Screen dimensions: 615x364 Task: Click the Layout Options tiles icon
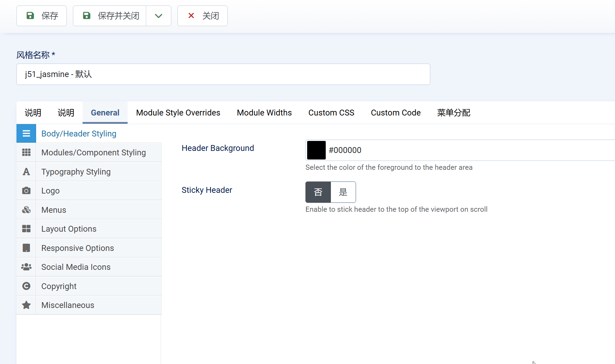pos(26,229)
